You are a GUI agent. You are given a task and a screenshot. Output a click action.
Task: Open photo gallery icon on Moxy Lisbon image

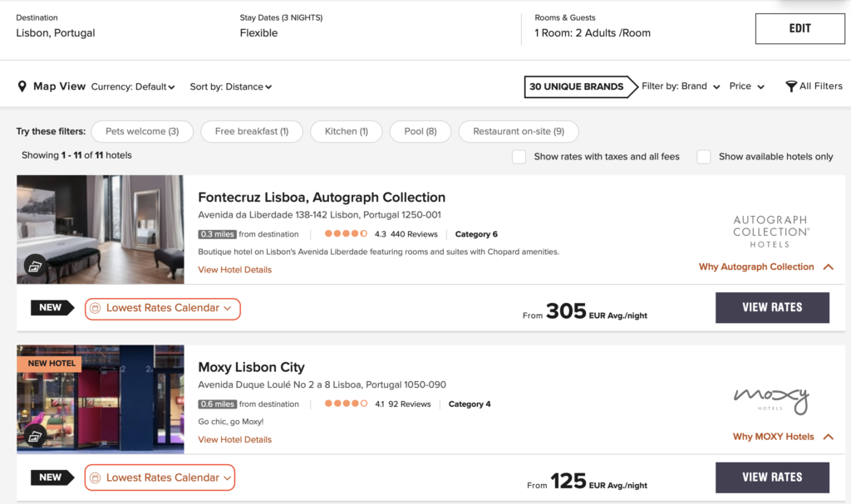tap(34, 436)
